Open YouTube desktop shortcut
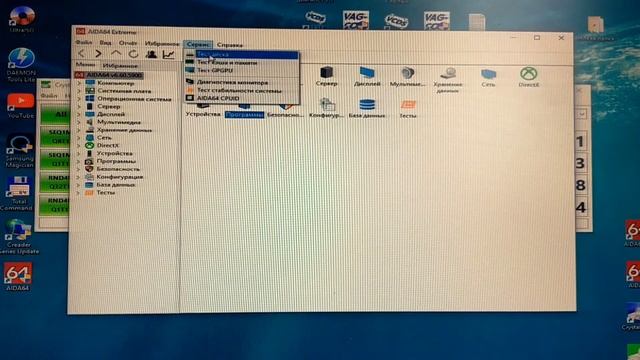 (20, 106)
